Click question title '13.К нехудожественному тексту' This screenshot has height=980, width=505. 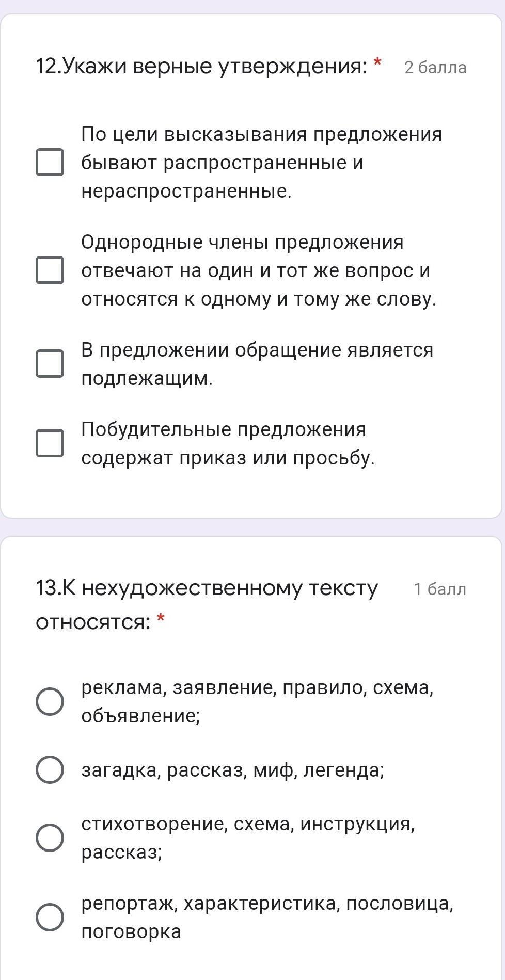coord(207,588)
